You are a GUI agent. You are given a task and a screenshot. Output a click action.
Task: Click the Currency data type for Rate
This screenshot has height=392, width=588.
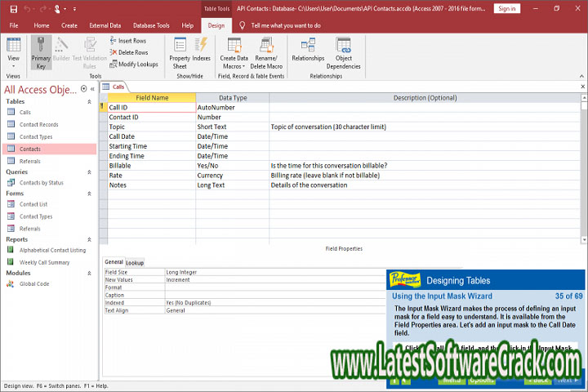232,176
